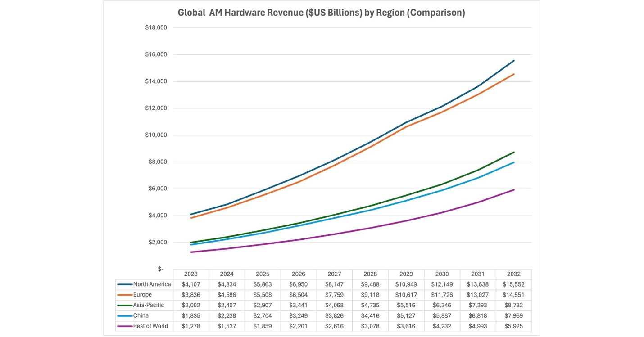Click the light blue China line
This screenshot has height=337, width=644.
pyautogui.click(x=370, y=210)
